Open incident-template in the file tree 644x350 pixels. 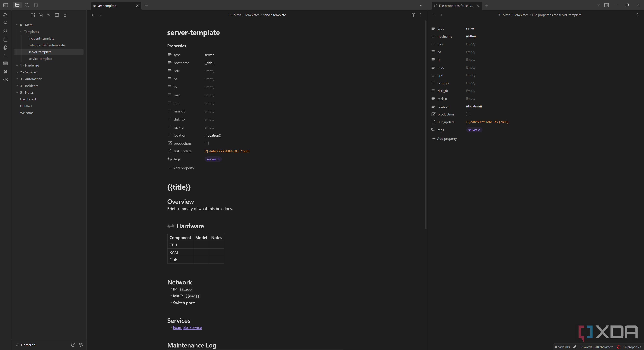click(x=41, y=39)
